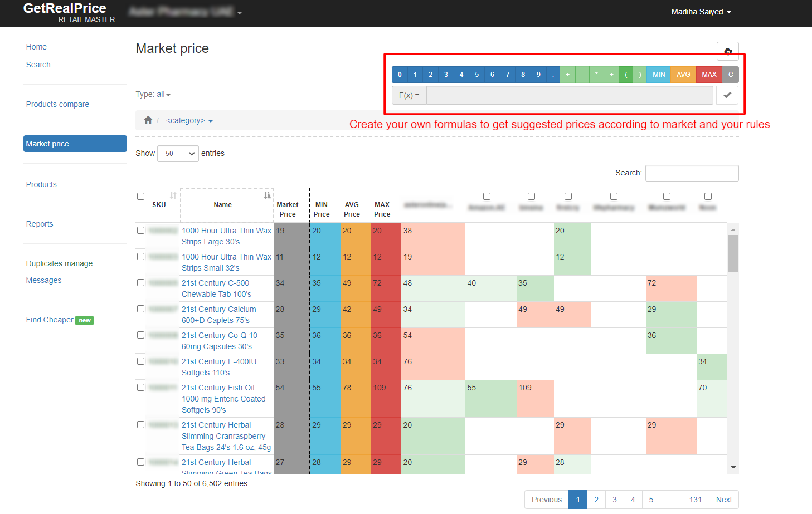Select the checkbox for 21st Century Fish Oil row
The image size is (812, 514).
coord(141,387)
